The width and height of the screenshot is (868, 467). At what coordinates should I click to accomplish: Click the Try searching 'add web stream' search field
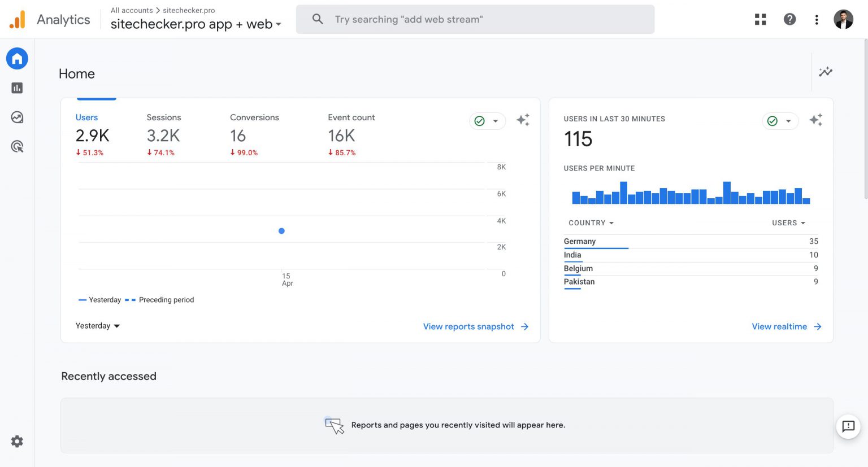click(475, 19)
